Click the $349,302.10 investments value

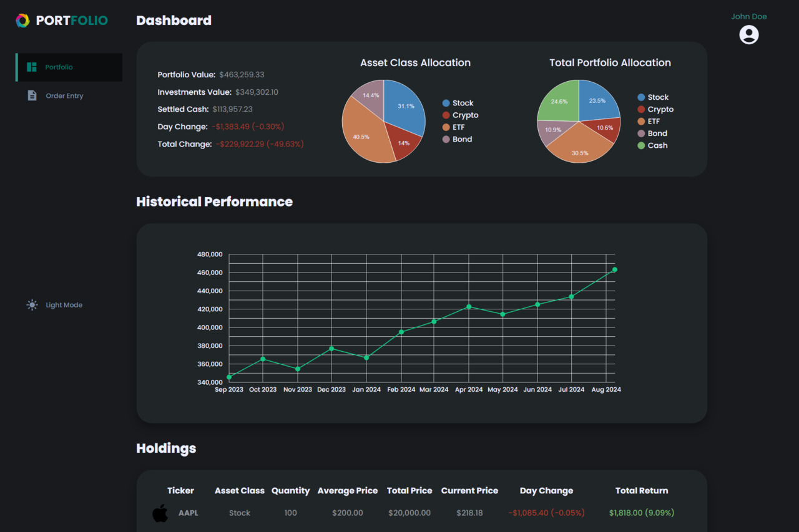tap(257, 92)
